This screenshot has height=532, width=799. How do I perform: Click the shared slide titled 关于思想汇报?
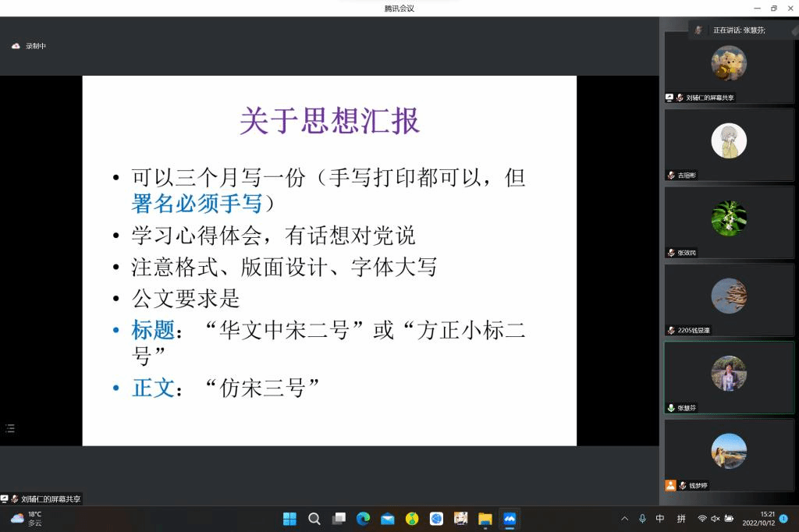[x=329, y=261]
